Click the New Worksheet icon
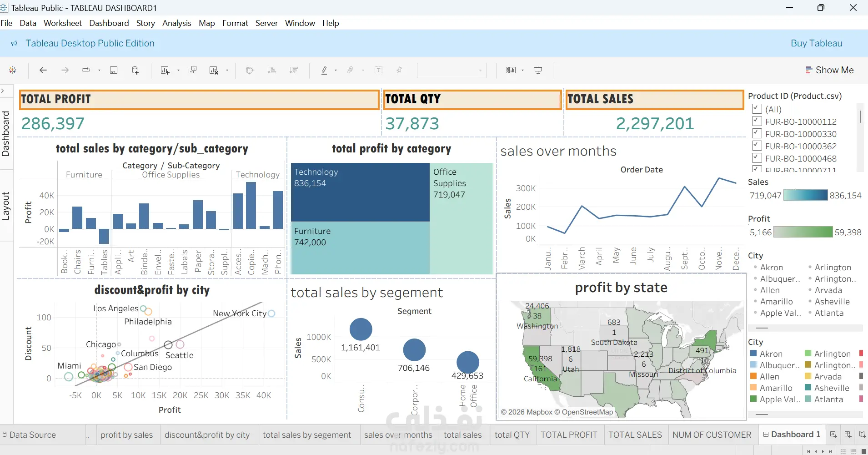 click(165, 70)
